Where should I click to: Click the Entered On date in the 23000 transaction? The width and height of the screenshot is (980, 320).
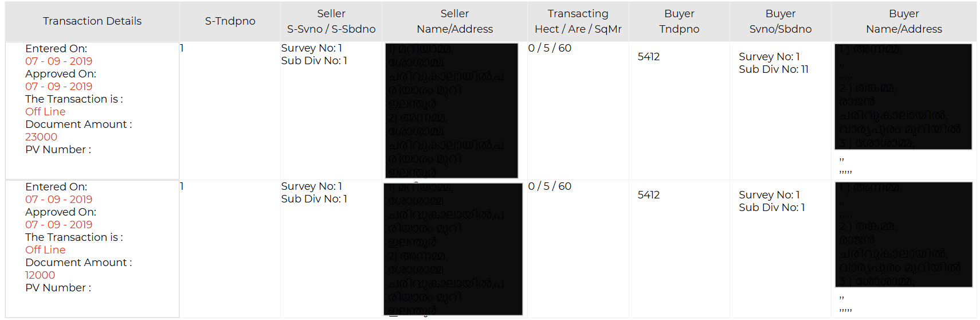[58, 61]
